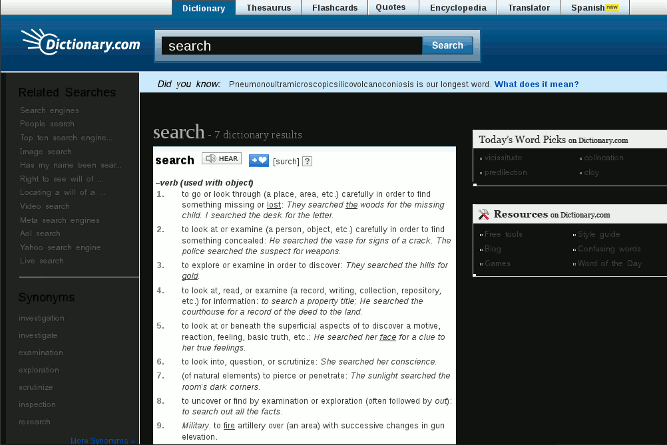This screenshot has height=445, width=667.
Task: Click underlined word 'gold' in definition 3
Action: coord(190,276)
